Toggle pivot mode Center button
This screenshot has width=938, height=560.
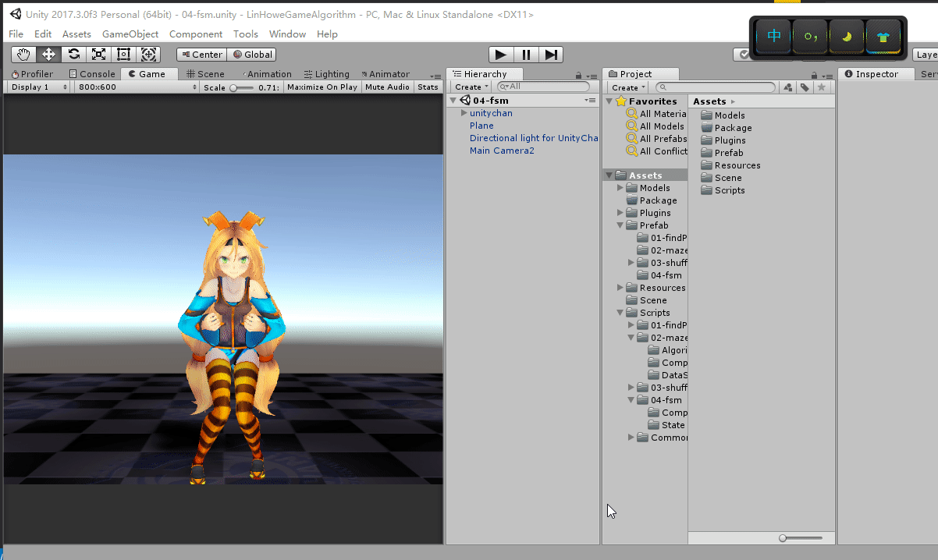201,55
